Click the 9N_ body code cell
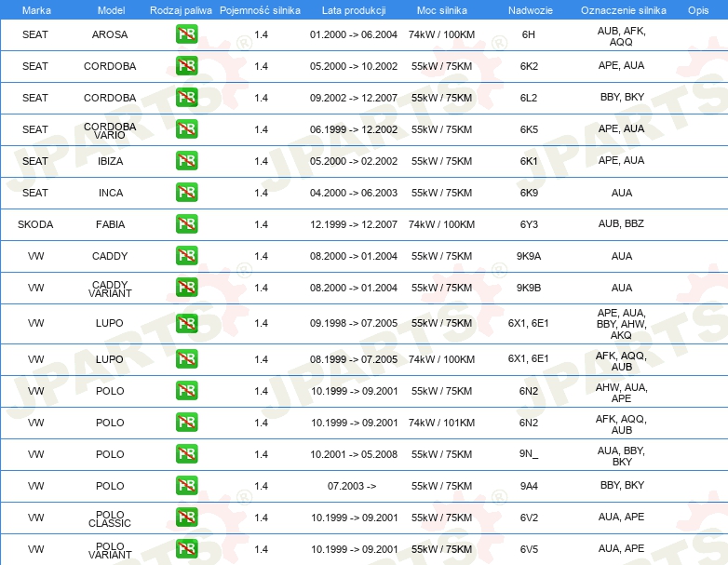Screen dimensions: 728x565 pyautogui.click(x=529, y=453)
